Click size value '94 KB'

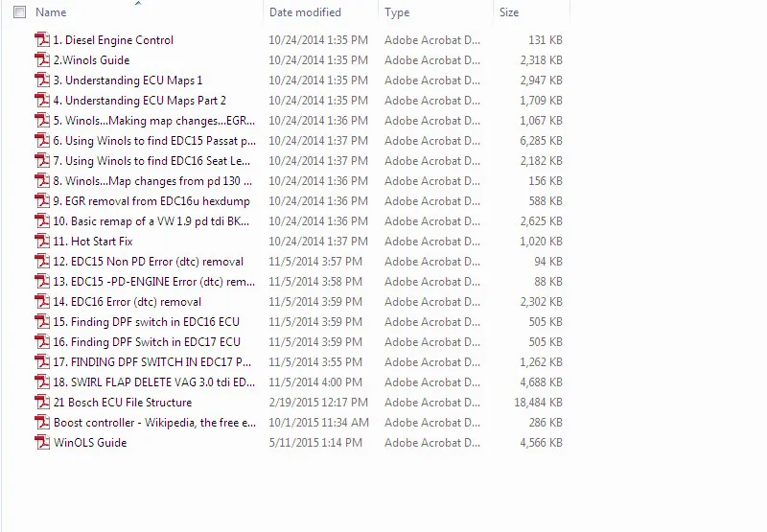click(x=548, y=262)
